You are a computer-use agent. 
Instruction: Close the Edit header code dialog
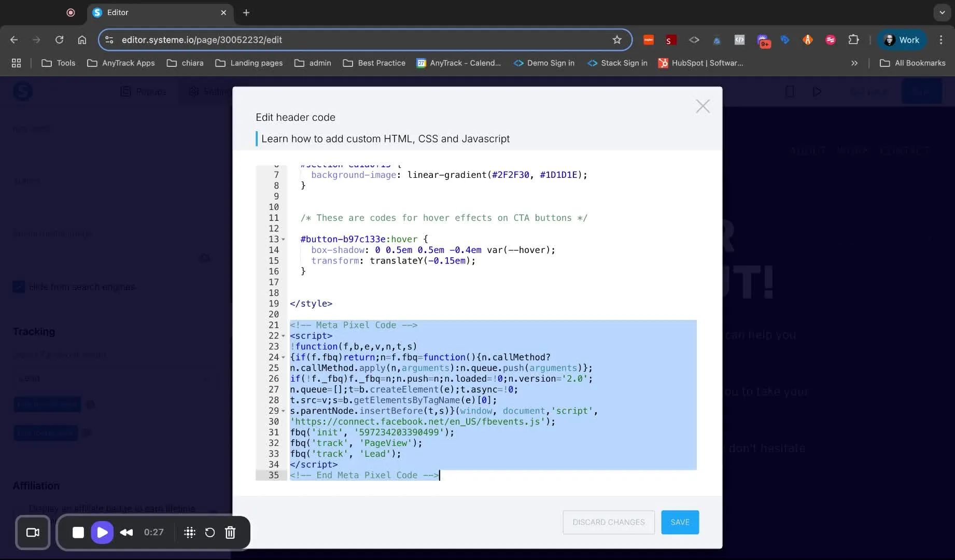pyautogui.click(x=703, y=106)
